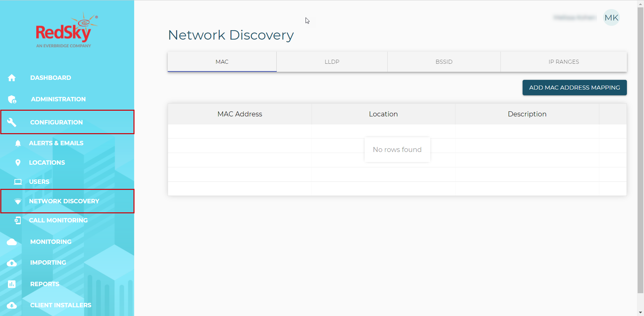Click the Configuration wrench icon
Image resolution: width=644 pixels, height=316 pixels.
12,122
